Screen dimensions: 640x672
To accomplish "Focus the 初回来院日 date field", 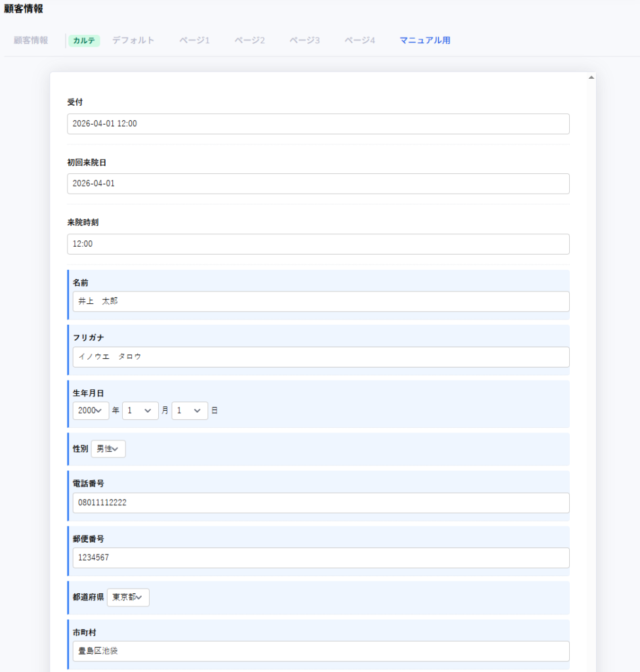I will click(318, 184).
